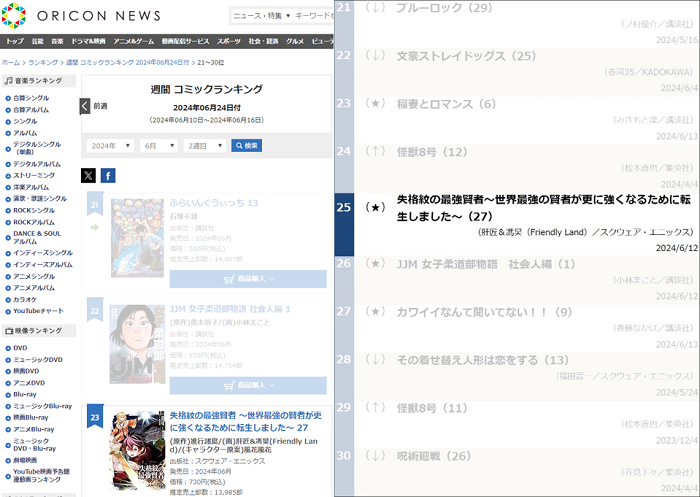Screen dimensions: 700x497
Task: Expand 商品購入 for ふらいんぐうぃっち 13
Action: tap(248, 279)
